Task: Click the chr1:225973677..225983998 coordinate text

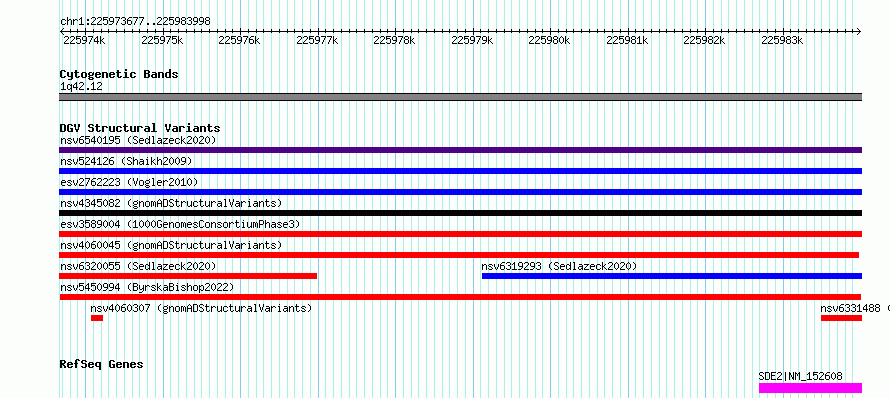Action: click(135, 21)
